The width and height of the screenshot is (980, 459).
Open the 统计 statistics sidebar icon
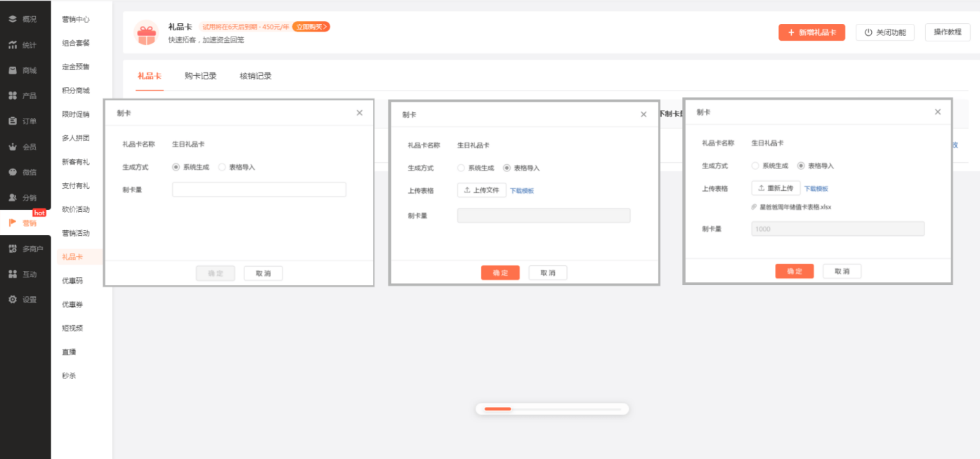(x=13, y=45)
